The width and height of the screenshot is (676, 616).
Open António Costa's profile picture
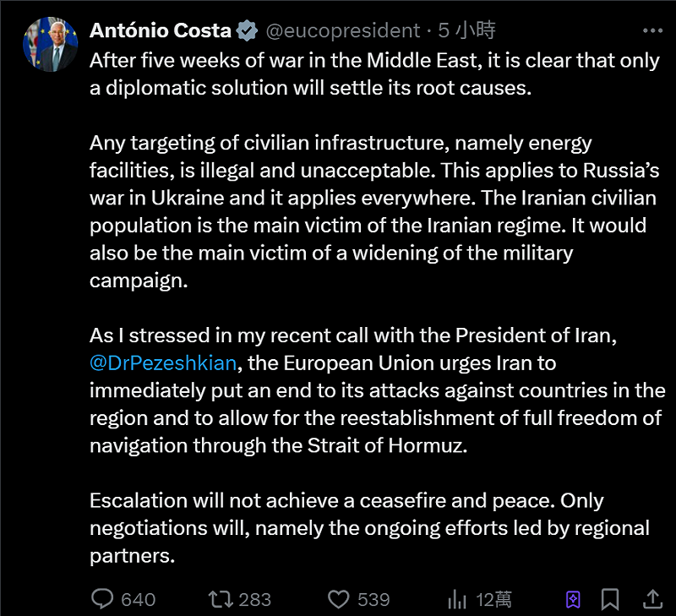[x=48, y=46]
